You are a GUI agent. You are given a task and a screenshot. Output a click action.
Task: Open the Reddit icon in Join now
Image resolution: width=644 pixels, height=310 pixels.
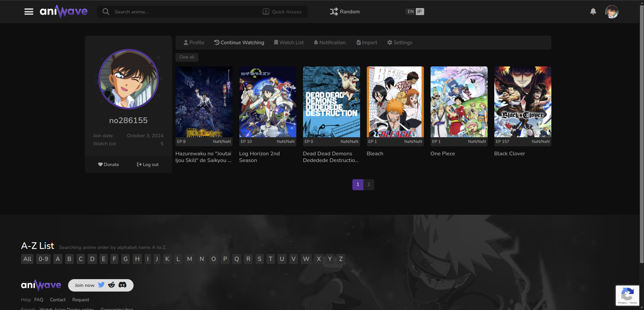[x=111, y=285]
